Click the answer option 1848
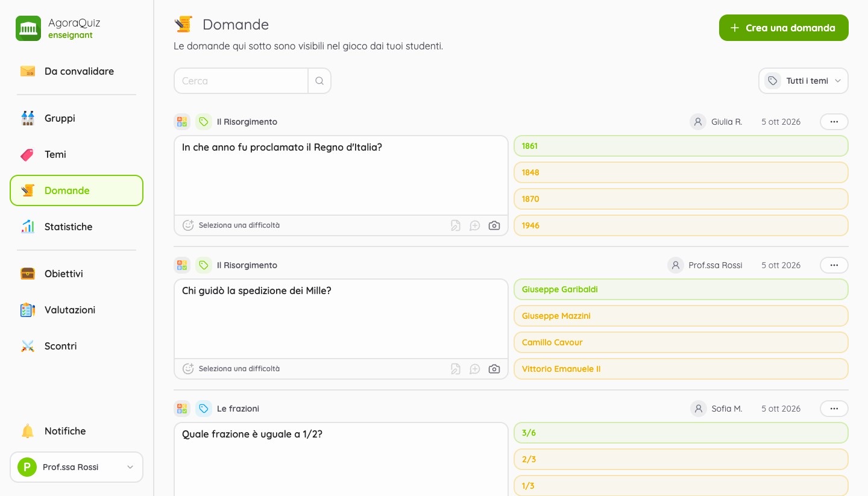 click(681, 172)
